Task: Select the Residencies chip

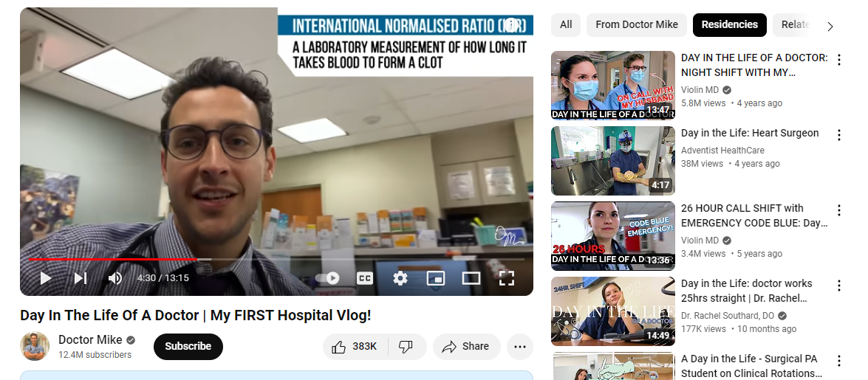Action: point(730,25)
